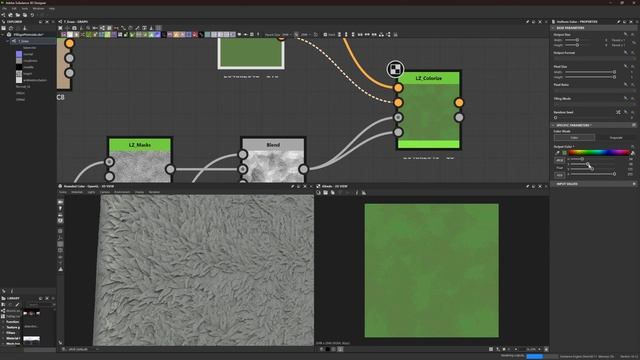Click the Pixel Size Width slider

(x=590, y=72)
